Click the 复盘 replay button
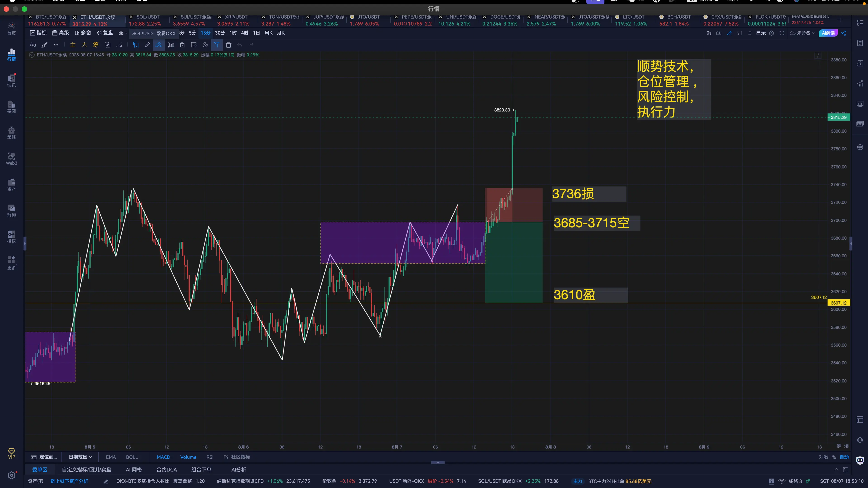 coord(105,33)
